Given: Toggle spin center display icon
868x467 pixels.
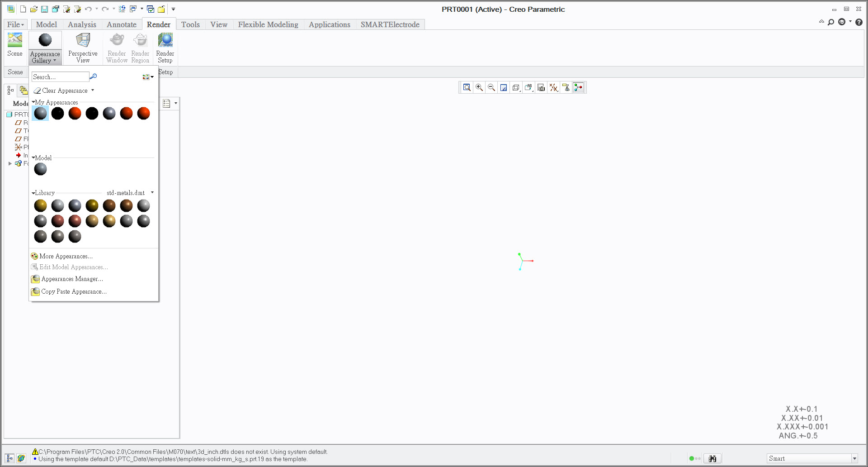Looking at the screenshot, I should click(x=578, y=88).
